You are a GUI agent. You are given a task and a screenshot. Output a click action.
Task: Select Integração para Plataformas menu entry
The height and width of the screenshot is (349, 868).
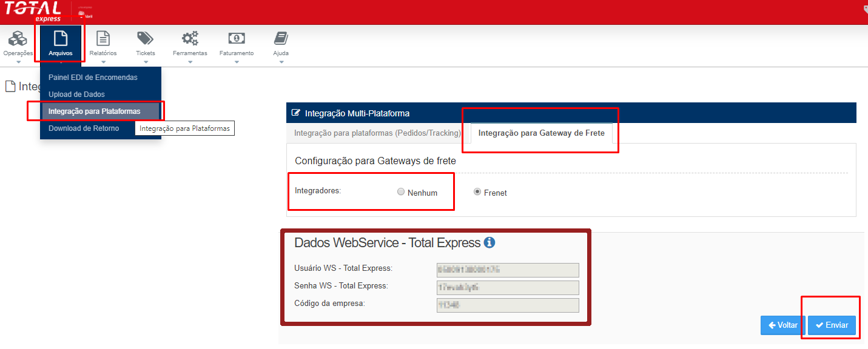94,111
